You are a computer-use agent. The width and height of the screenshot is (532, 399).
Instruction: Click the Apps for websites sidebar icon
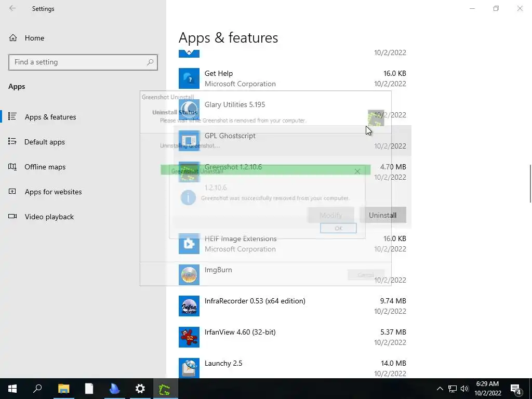point(12,191)
